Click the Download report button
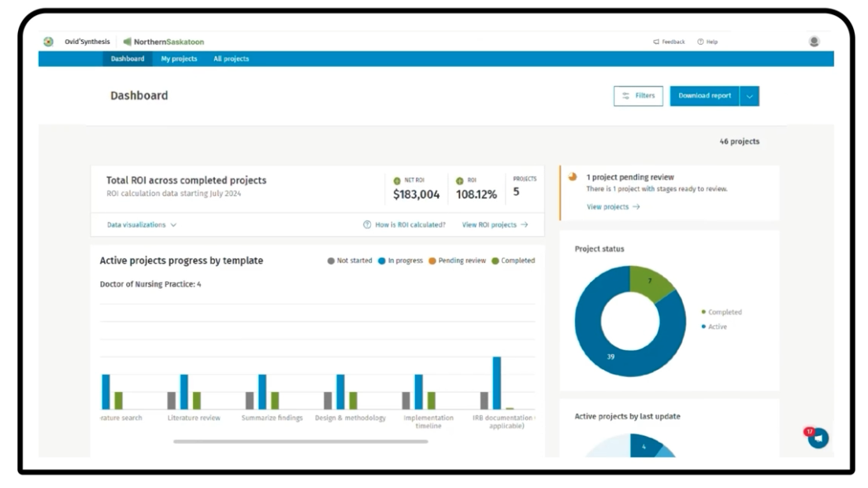The height and width of the screenshot is (488, 868). 704,96
